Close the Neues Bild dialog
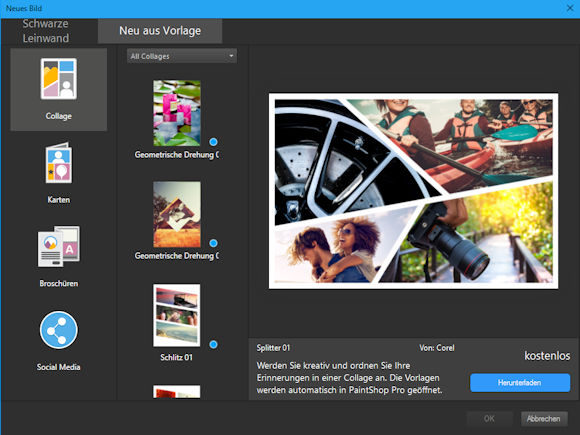Screen dimensions: 580x435 click(x=570, y=8)
